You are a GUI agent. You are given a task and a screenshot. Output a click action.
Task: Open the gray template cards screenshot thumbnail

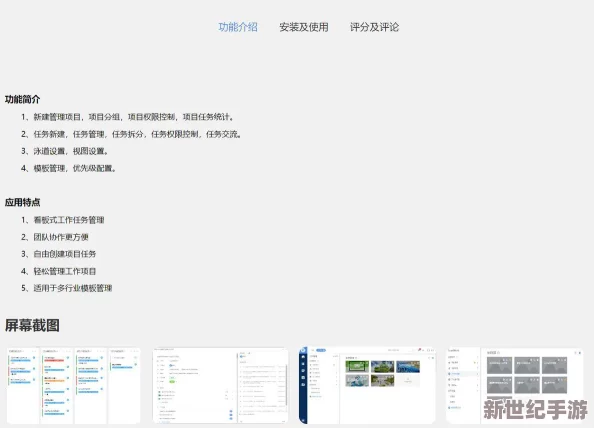(514, 385)
